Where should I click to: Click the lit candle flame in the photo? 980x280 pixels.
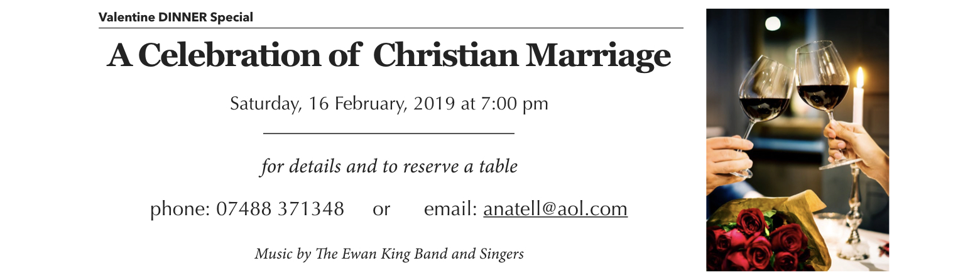860,77
